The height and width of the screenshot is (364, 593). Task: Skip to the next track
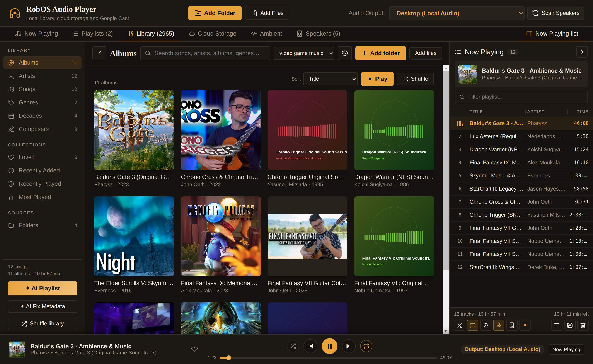[x=349, y=346]
